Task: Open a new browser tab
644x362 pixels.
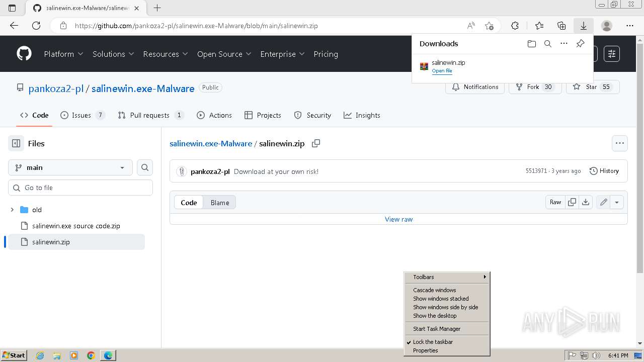Action: pos(157,8)
